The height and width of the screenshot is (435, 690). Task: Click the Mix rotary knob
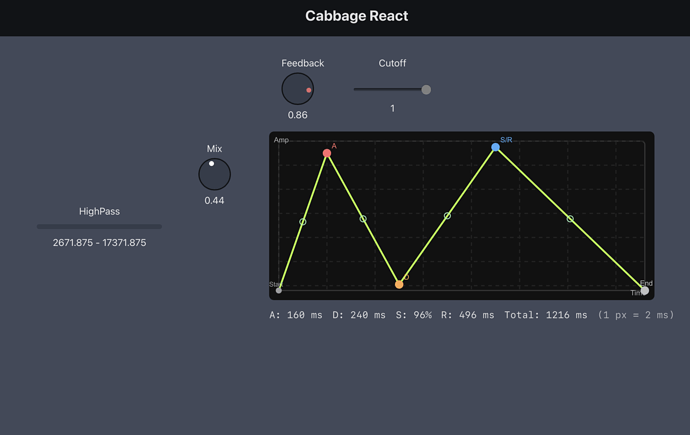click(214, 174)
